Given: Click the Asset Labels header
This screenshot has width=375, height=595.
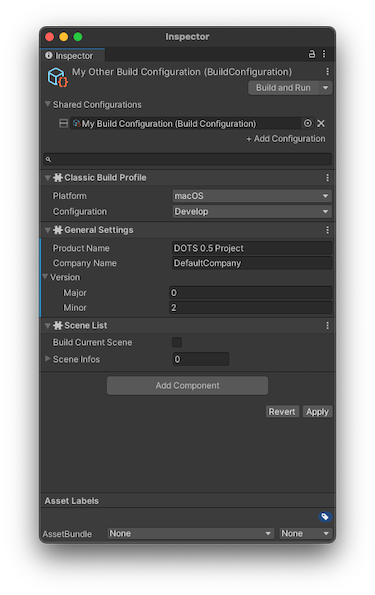Looking at the screenshot, I should coord(72,501).
